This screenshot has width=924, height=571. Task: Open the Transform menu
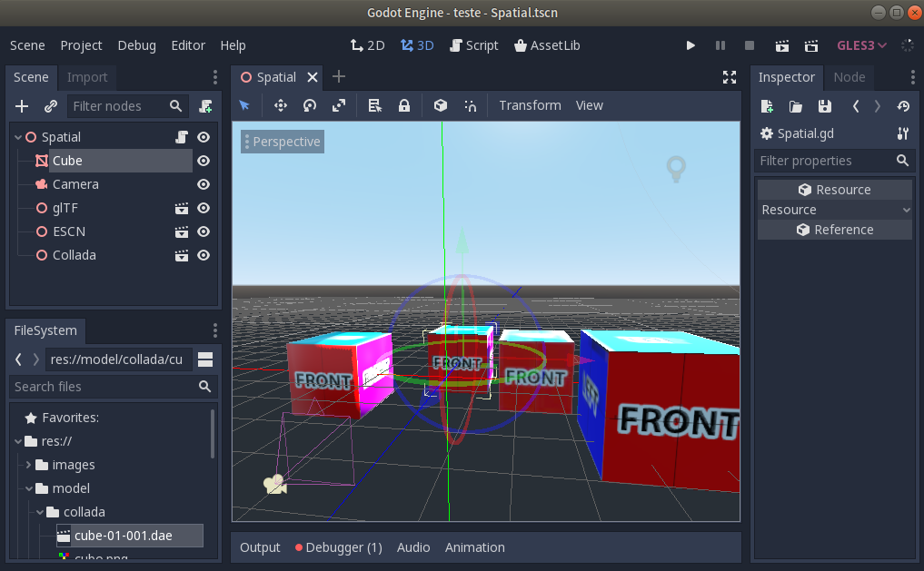(530, 105)
